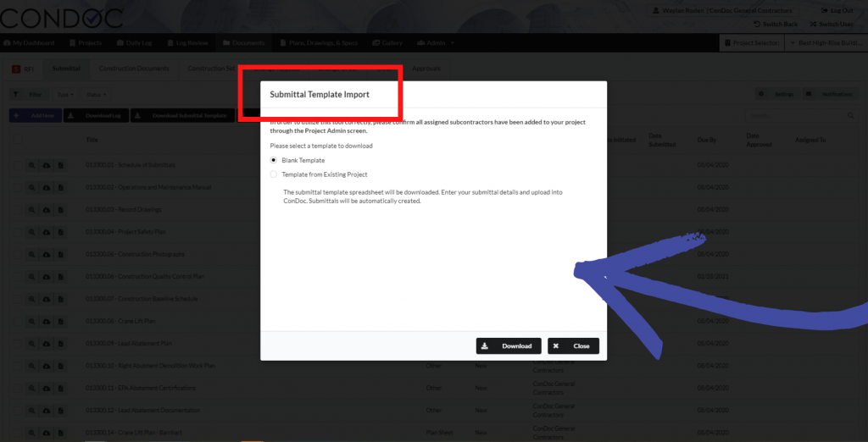Check the box for Lead Abatement Plan
The width and height of the screenshot is (868, 442).
(17, 344)
